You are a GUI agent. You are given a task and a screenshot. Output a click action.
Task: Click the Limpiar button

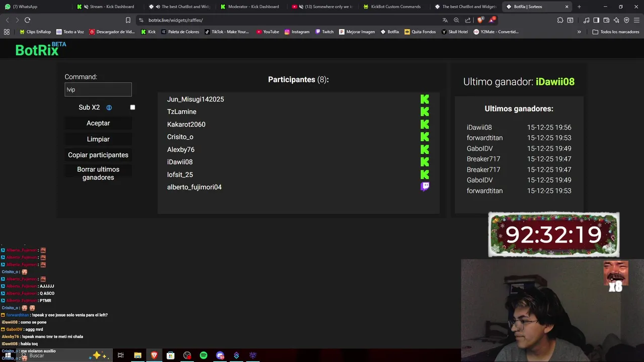[x=98, y=139]
